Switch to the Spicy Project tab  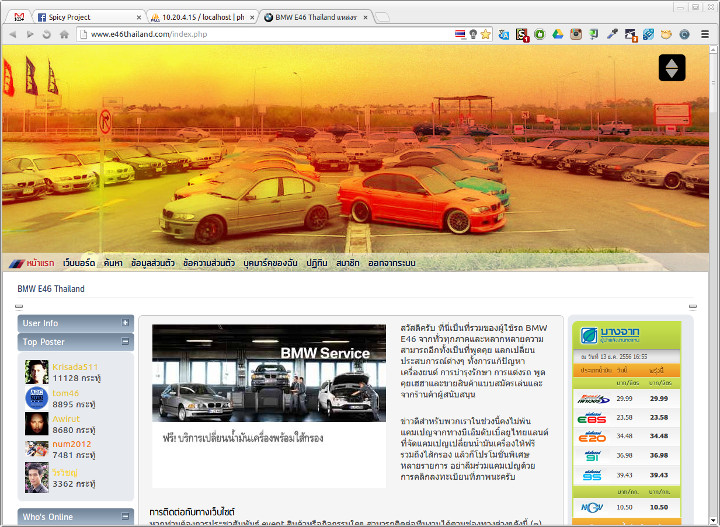[x=90, y=17]
